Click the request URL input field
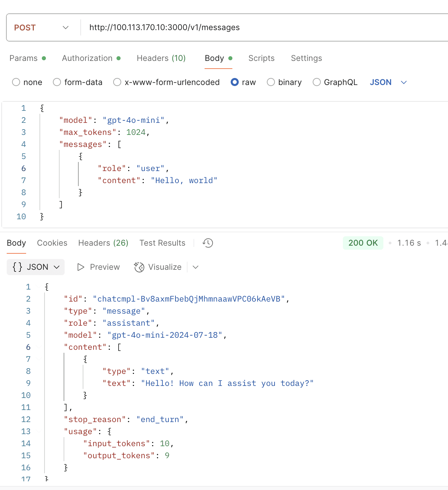This screenshot has height=490, width=448. pyautogui.click(x=261, y=27)
